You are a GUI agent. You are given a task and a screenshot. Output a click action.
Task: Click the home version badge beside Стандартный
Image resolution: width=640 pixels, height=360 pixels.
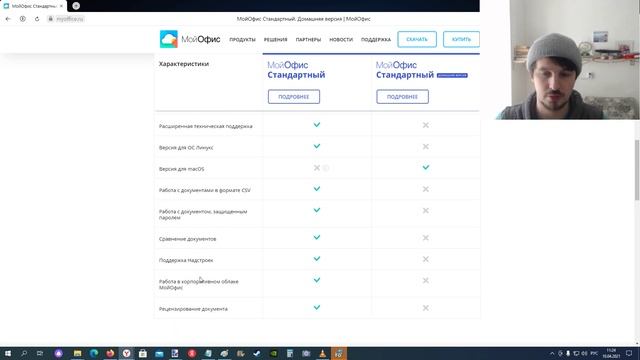pos(452,76)
